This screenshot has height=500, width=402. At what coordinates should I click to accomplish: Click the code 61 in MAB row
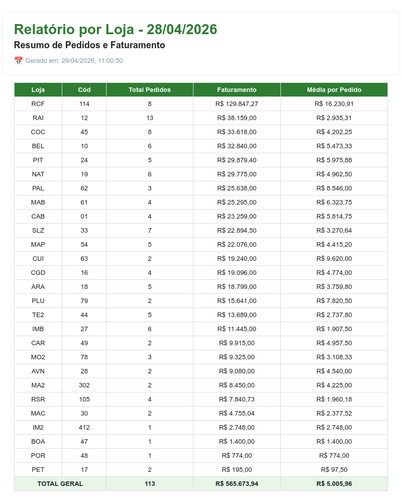tap(84, 202)
